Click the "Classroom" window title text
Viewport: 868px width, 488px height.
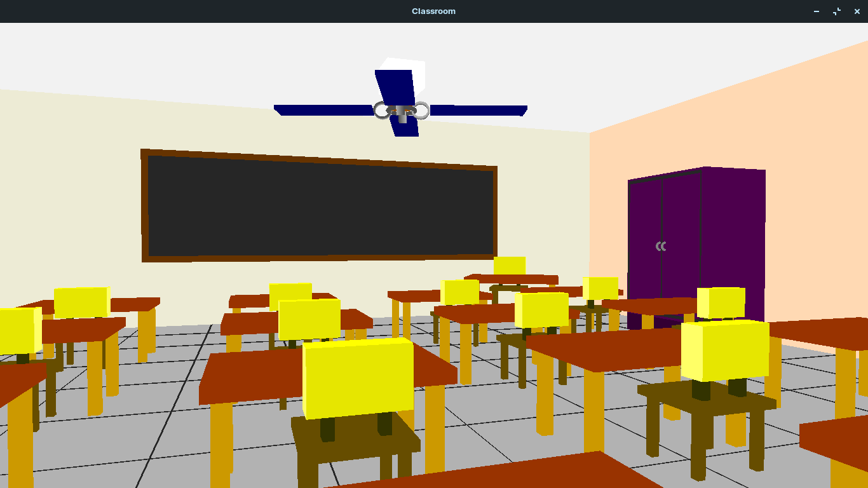coord(433,11)
